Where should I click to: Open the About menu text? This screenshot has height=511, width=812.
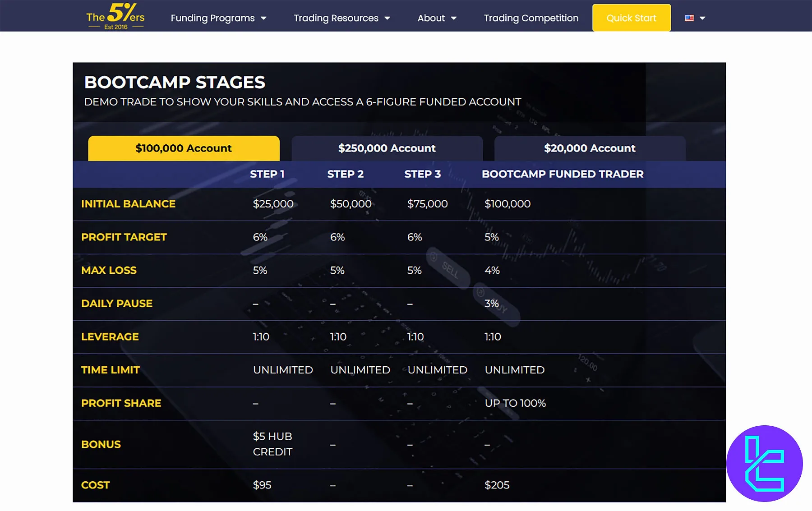click(431, 18)
